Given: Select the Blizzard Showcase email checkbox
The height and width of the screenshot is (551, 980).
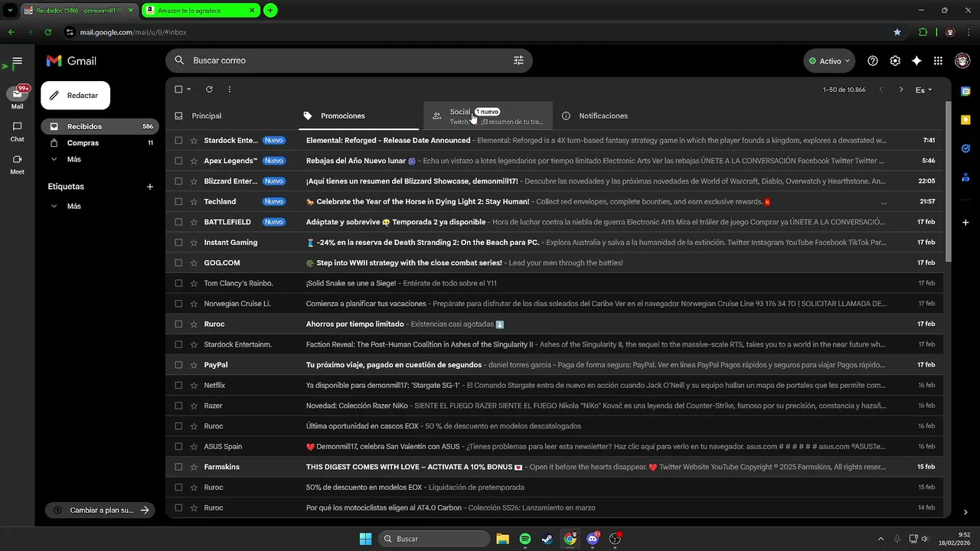Looking at the screenshot, I should pyautogui.click(x=178, y=181).
